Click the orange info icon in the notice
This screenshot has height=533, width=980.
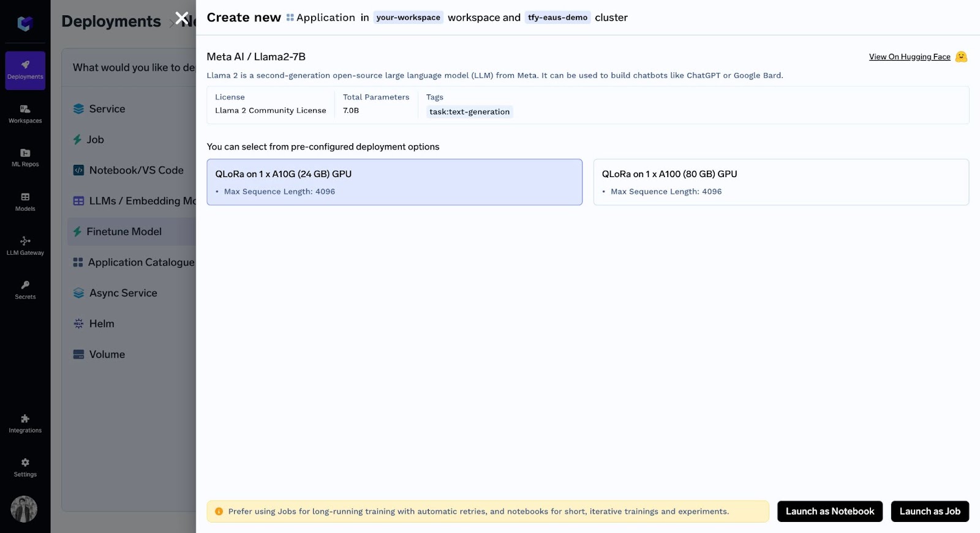pyautogui.click(x=219, y=512)
